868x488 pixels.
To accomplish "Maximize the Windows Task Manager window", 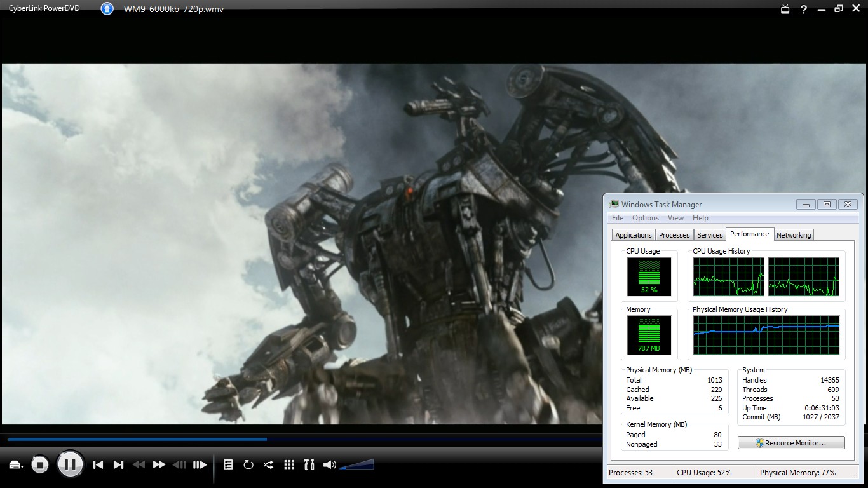I will click(827, 205).
